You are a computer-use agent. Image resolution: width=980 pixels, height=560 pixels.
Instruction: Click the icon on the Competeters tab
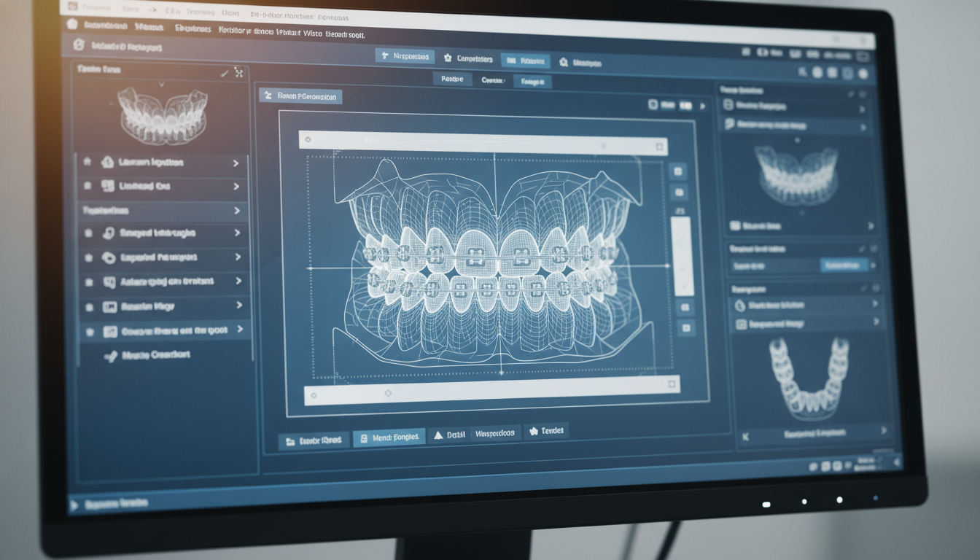(x=447, y=58)
